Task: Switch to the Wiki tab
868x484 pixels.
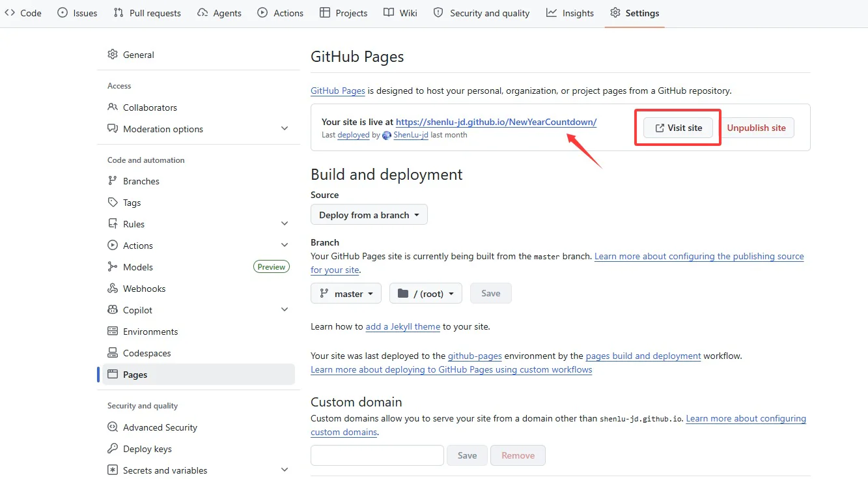Action: 400,13
